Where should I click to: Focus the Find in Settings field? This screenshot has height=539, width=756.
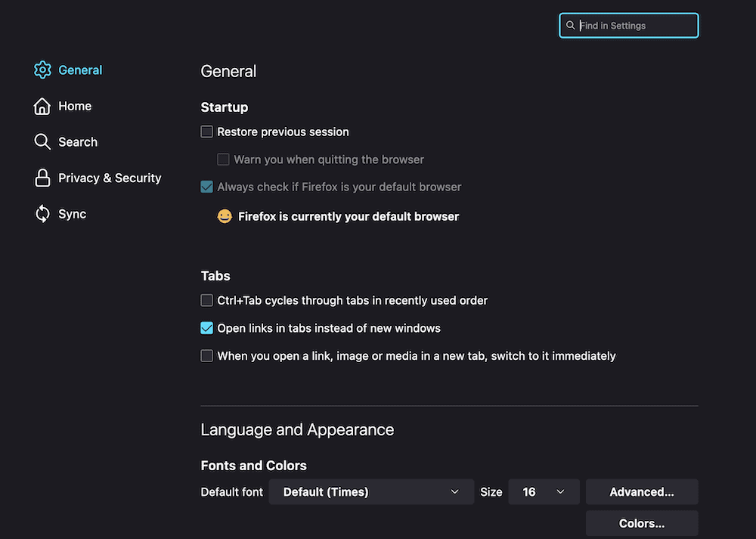pos(635,26)
